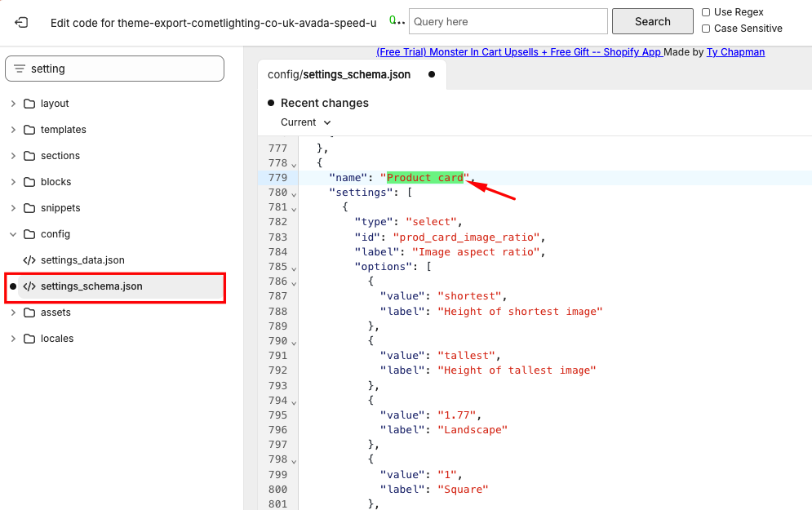Screen dimensions: 812x510
Task: Collapse the config folder chevron
Action: pos(13,234)
